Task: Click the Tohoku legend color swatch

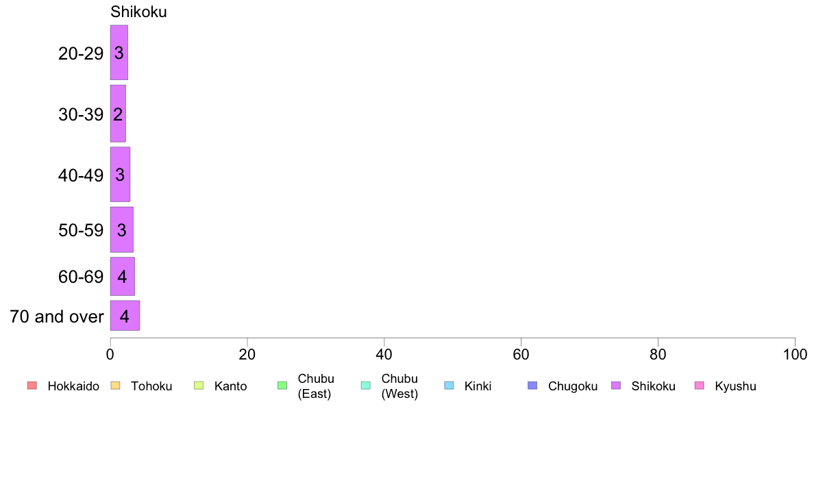Action: pyautogui.click(x=115, y=386)
